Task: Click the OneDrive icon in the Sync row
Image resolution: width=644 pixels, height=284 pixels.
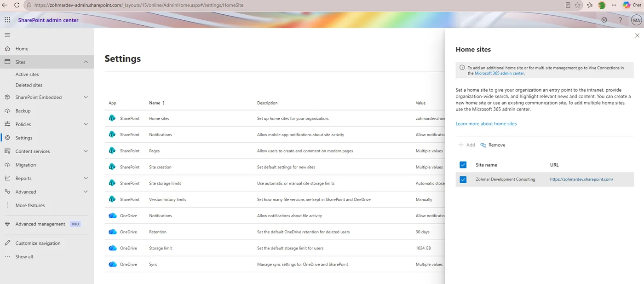Action: 113,264
